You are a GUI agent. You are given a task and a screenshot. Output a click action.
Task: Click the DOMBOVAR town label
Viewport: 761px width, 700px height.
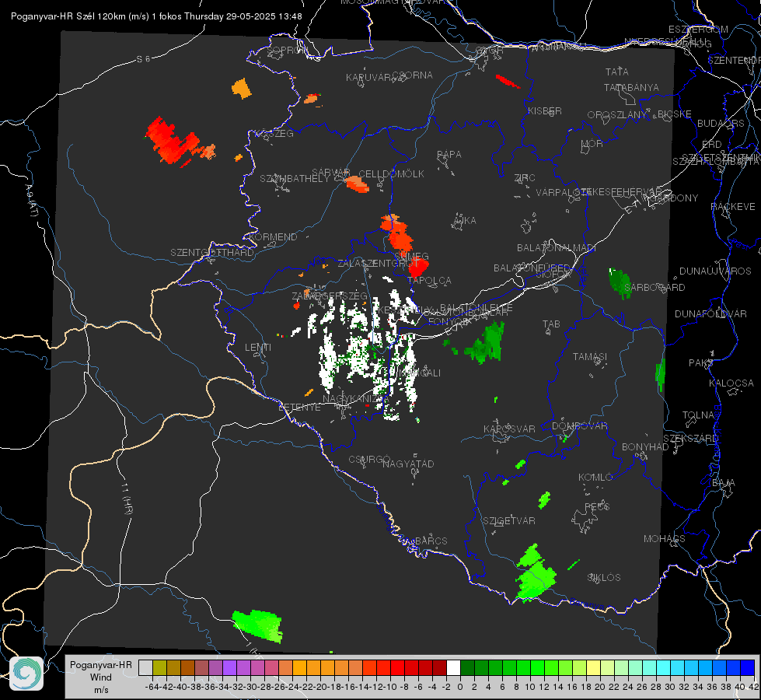(579, 426)
